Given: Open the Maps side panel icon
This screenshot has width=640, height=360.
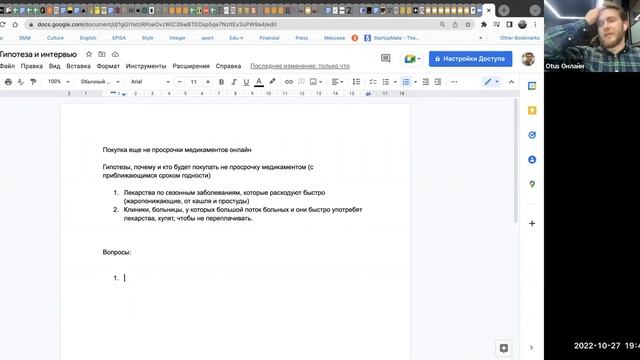Looking at the screenshot, I should (x=532, y=184).
